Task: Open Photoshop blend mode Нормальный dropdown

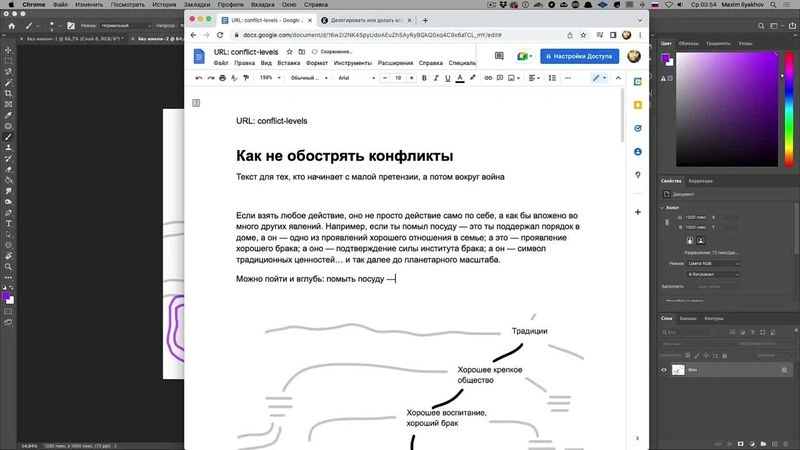Action: [126, 26]
